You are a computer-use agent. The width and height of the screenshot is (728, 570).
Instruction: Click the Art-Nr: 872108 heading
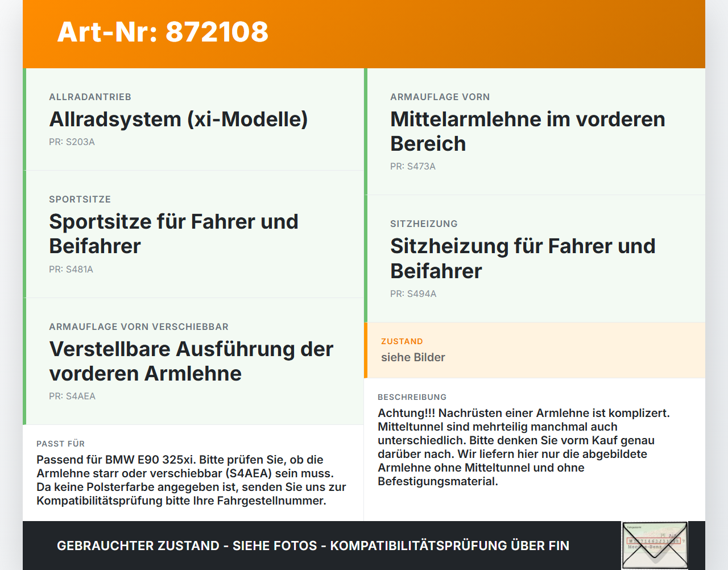(x=163, y=32)
